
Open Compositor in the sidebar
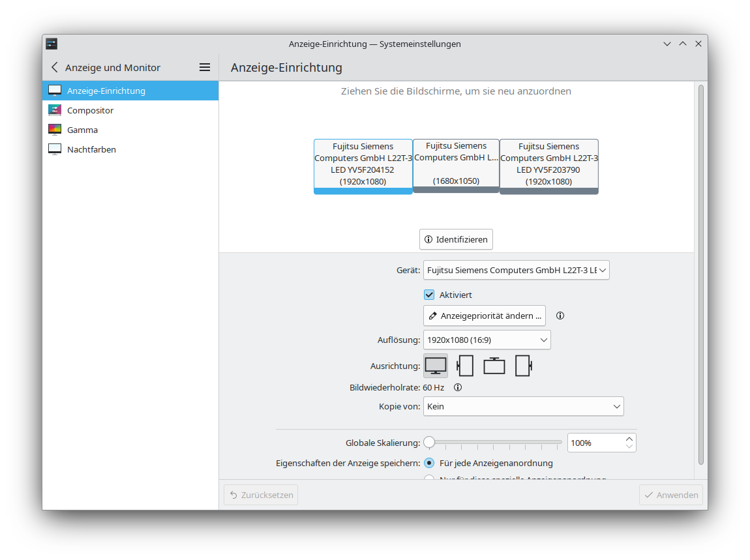coord(90,110)
